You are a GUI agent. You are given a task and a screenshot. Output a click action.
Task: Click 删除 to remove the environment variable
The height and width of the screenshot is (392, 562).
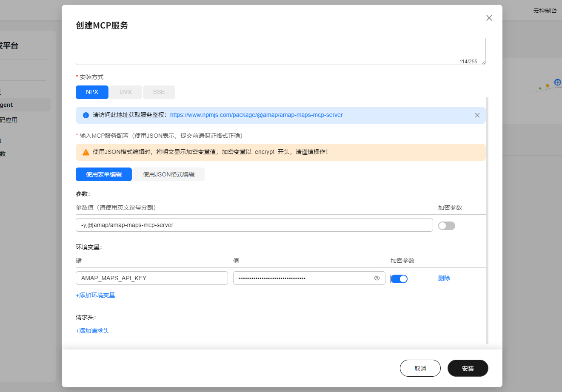pyautogui.click(x=444, y=278)
